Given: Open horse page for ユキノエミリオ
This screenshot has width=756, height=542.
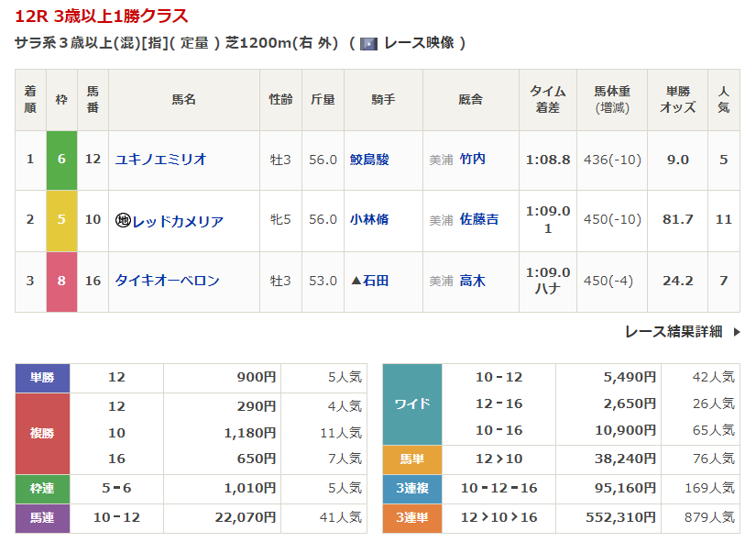Looking at the screenshot, I should click(x=161, y=159).
